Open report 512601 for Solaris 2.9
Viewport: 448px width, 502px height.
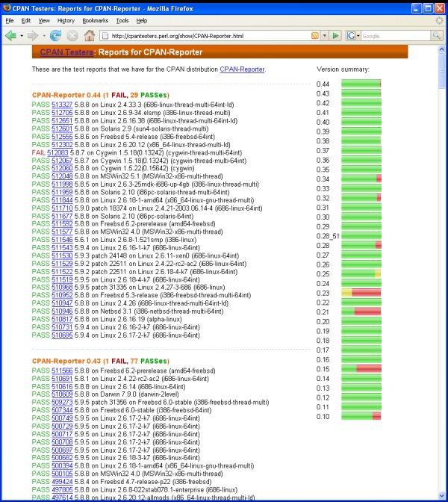click(x=62, y=128)
